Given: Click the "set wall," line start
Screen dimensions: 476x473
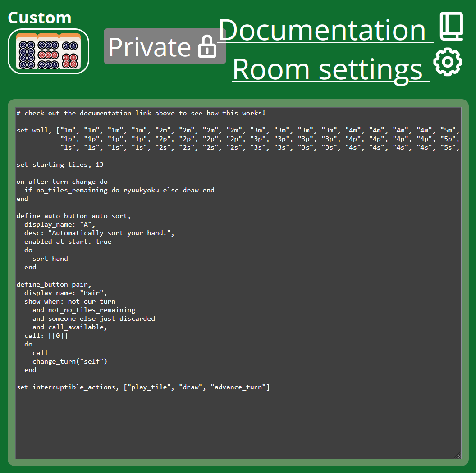Looking at the screenshot, I should tap(34, 130).
